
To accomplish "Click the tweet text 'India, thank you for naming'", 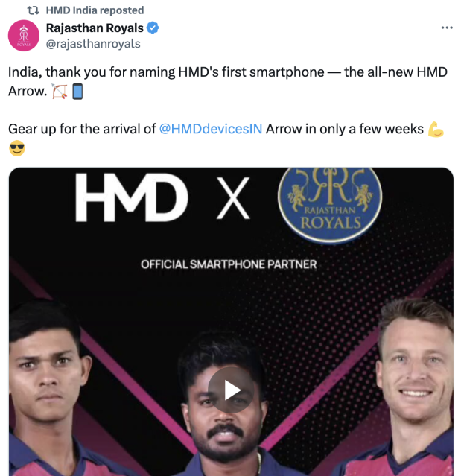I will coord(92,72).
